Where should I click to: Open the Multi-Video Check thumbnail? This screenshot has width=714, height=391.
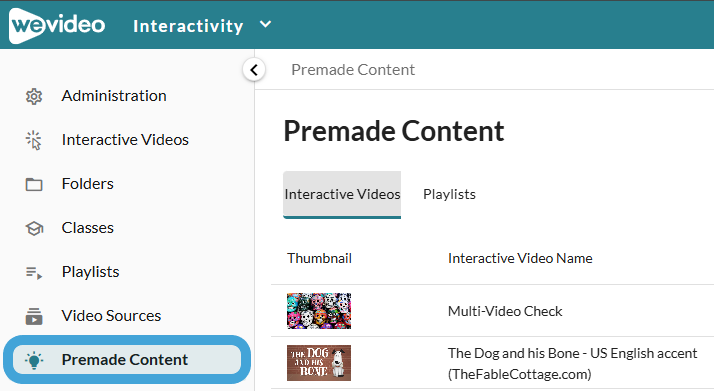pyautogui.click(x=319, y=311)
